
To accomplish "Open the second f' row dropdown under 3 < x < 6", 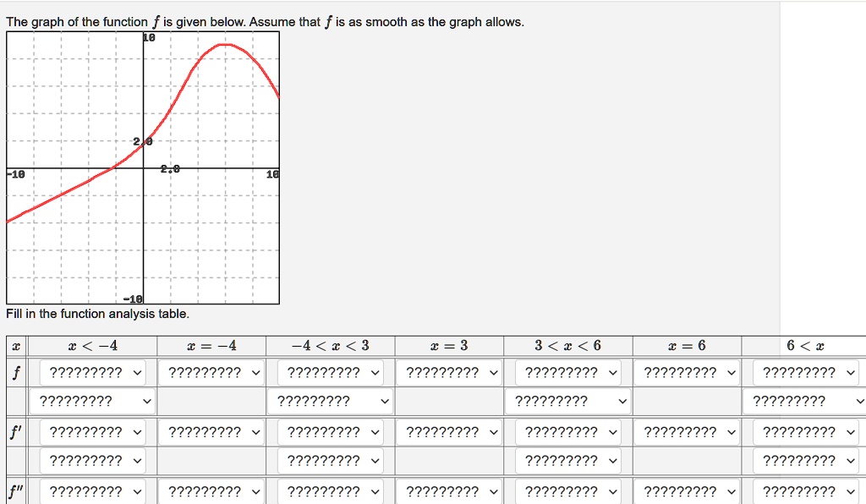I will (x=565, y=461).
